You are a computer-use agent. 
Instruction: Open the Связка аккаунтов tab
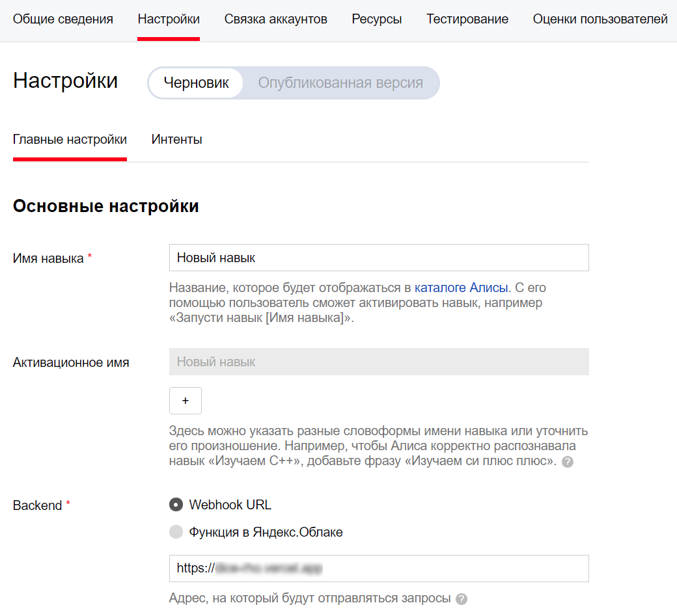tap(276, 19)
